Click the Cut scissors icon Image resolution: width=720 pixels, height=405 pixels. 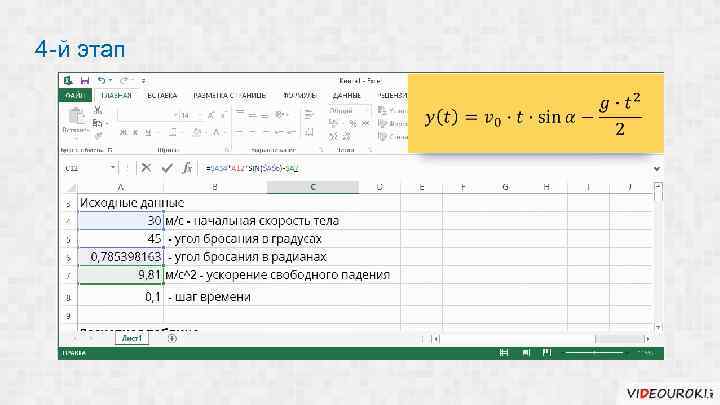[x=98, y=110]
